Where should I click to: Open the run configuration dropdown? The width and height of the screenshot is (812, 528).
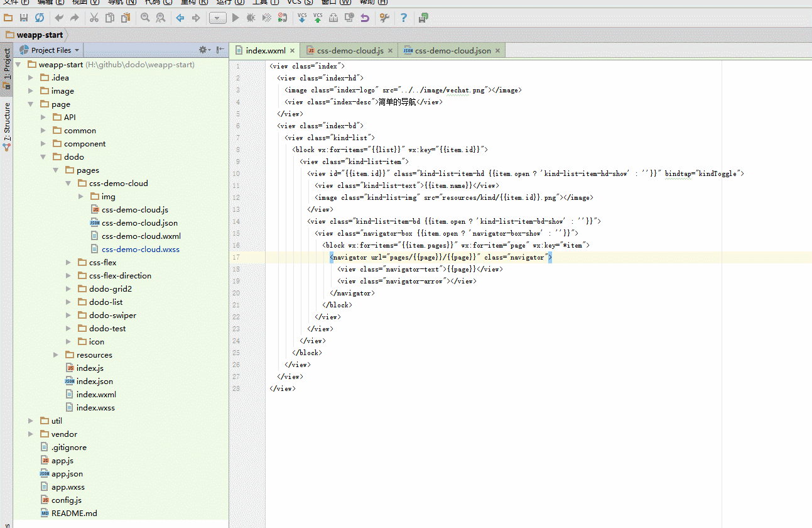pos(217,18)
